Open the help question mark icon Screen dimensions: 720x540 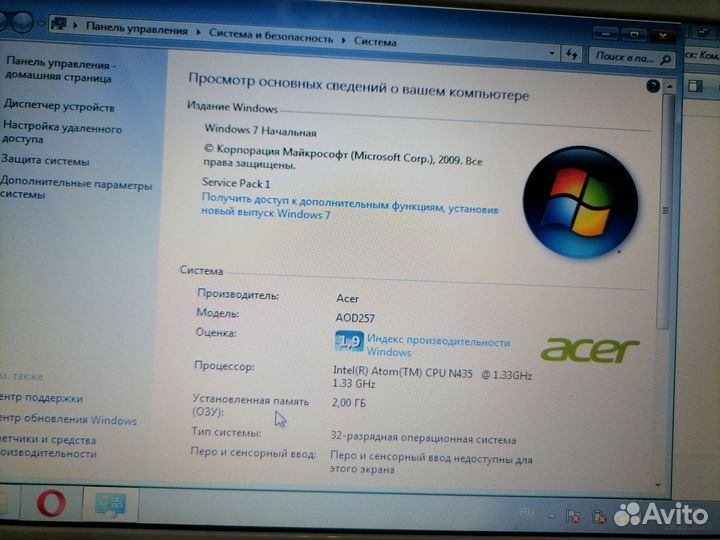(652, 86)
